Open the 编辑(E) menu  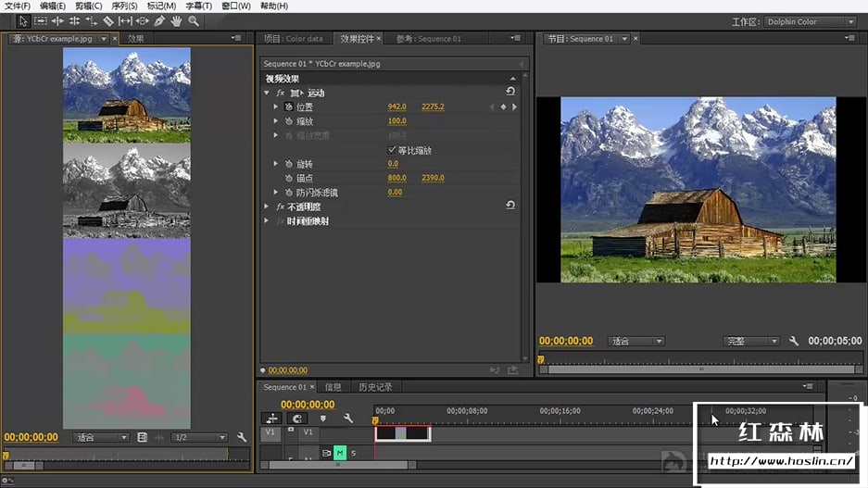53,6
